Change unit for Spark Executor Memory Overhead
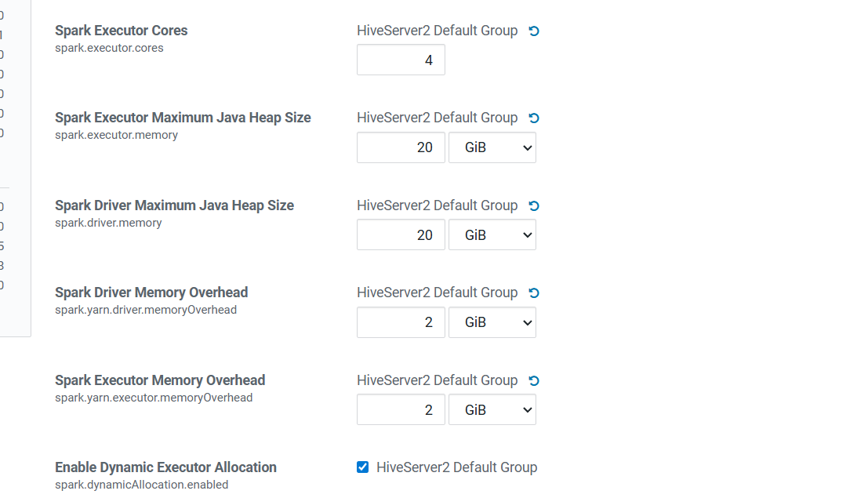Image resolution: width=868 pixels, height=498 pixels. [492, 410]
